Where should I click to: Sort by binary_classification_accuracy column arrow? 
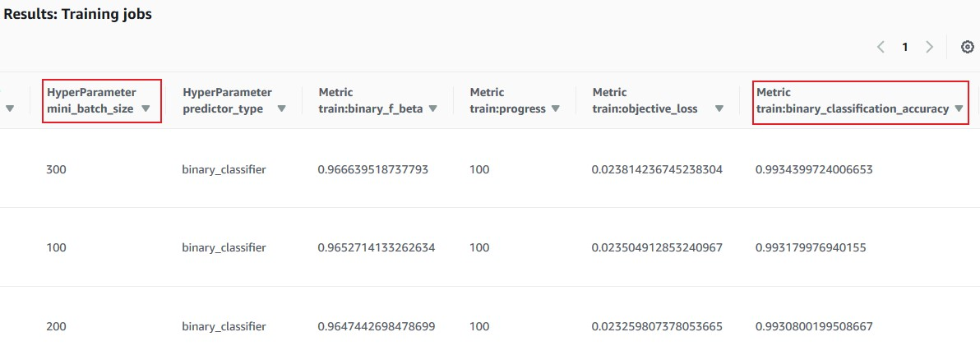959,108
